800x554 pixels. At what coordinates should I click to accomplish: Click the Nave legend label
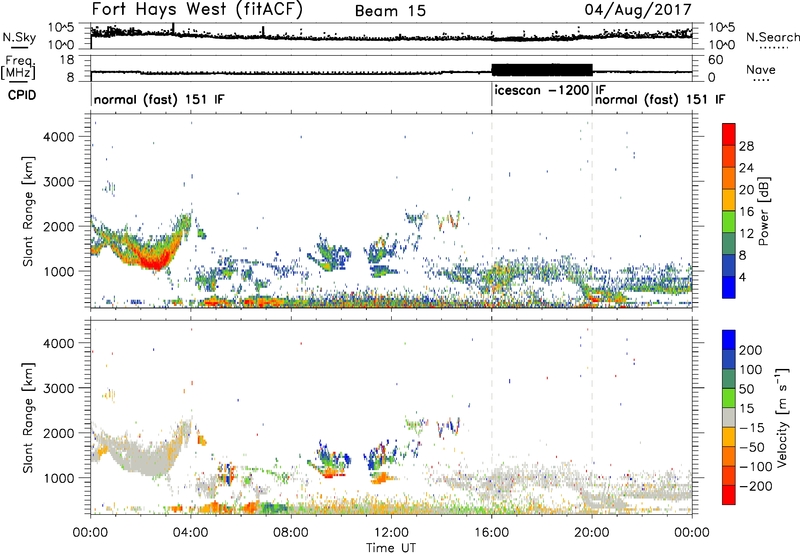point(761,70)
